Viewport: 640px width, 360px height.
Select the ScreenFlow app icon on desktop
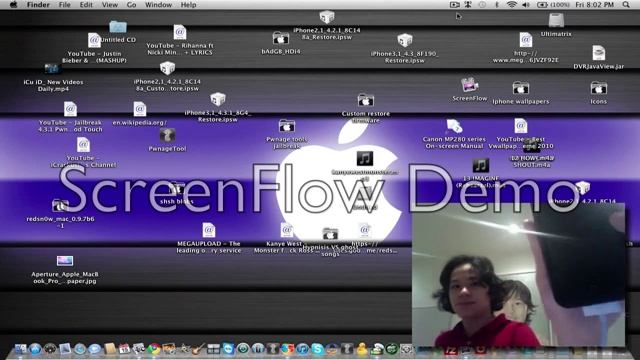[469, 85]
